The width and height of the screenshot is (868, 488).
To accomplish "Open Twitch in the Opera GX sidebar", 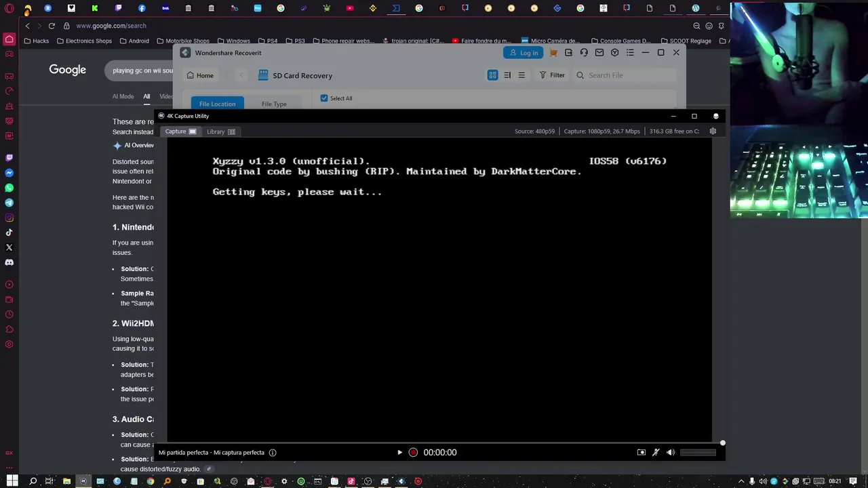I will pyautogui.click(x=9, y=157).
